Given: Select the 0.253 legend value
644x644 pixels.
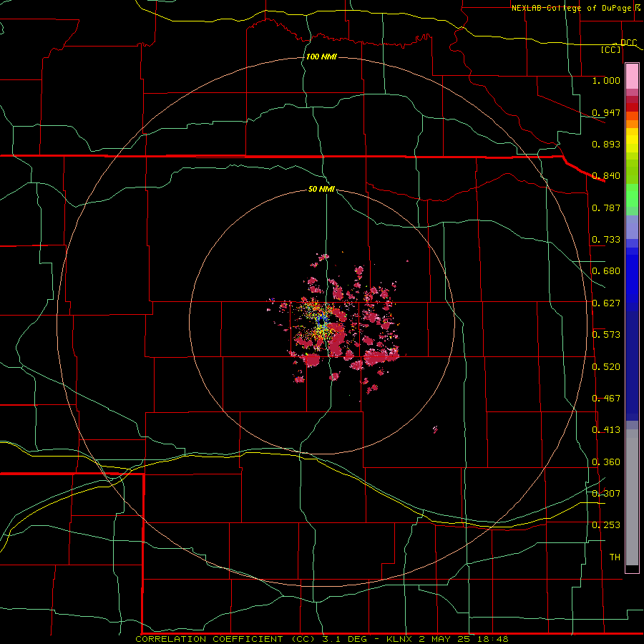Looking at the screenshot, I should click(x=606, y=525).
